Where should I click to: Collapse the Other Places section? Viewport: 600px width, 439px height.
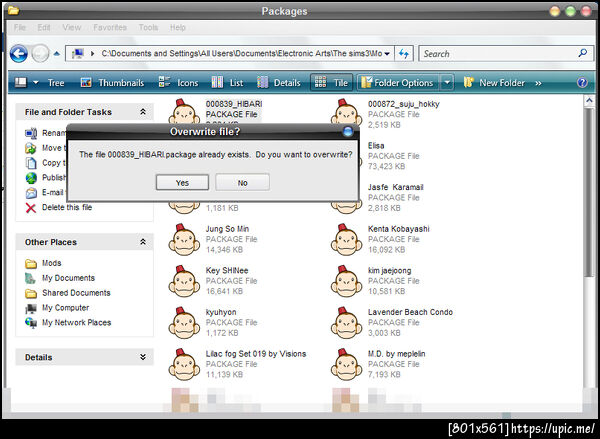pyautogui.click(x=143, y=242)
